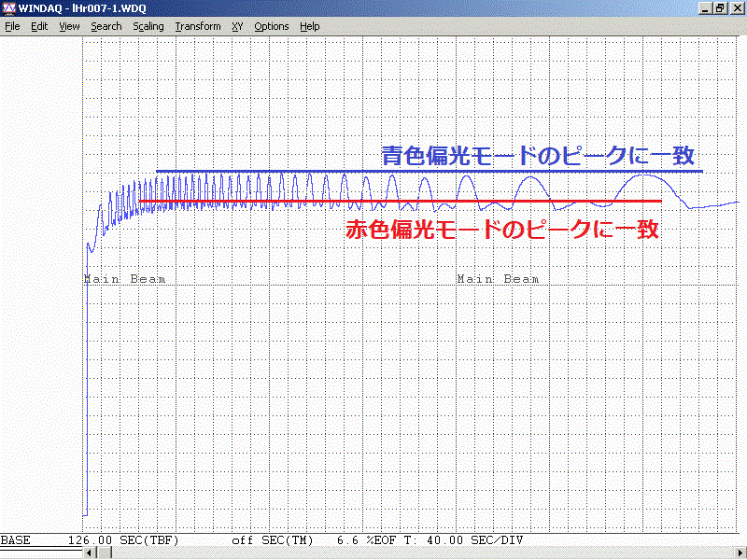Open the Transform menu
Screen dimensions: 747x560
click(x=198, y=27)
